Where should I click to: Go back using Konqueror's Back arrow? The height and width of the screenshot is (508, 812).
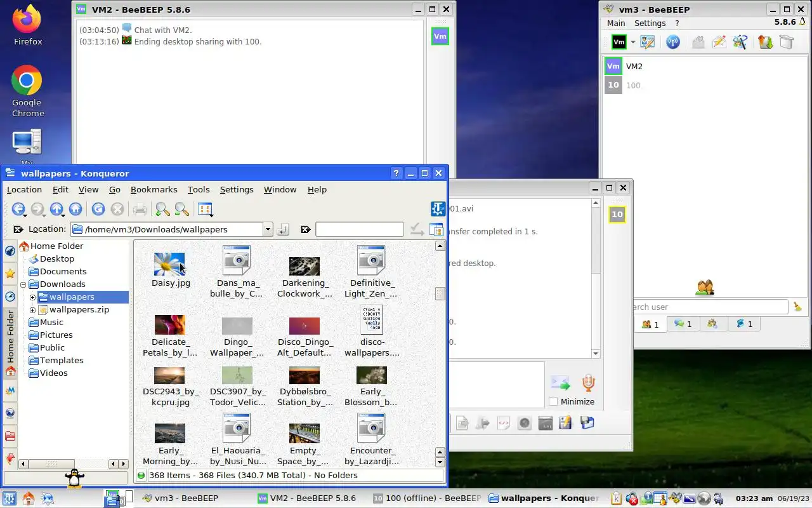(x=18, y=209)
